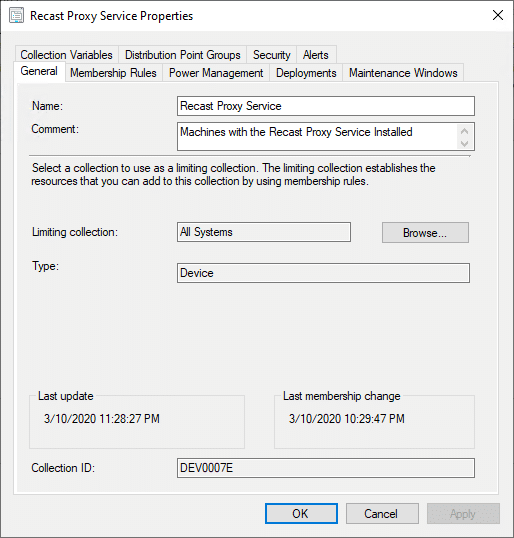
Task: Click the 'Limiting collection:' label
Action: click(75, 232)
